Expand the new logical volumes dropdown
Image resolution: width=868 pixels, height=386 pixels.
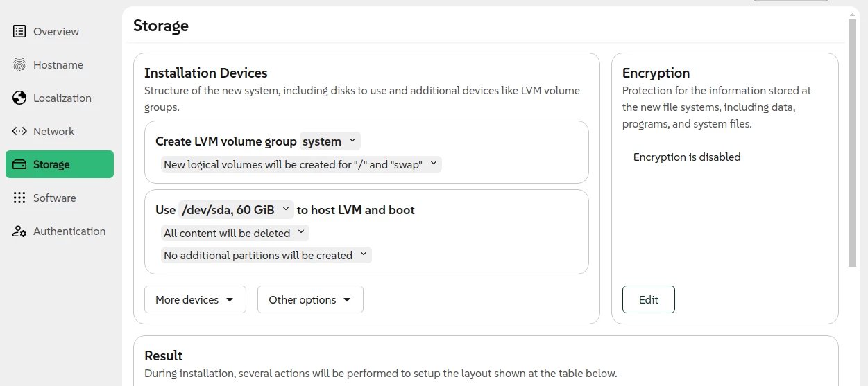pos(301,164)
